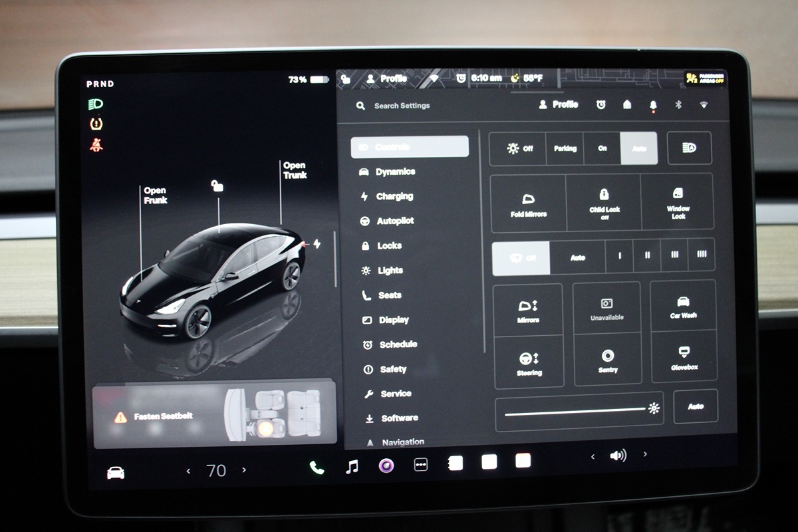The width and height of the screenshot is (798, 532).
Task: Toggle Window Lock
Action: click(x=678, y=203)
